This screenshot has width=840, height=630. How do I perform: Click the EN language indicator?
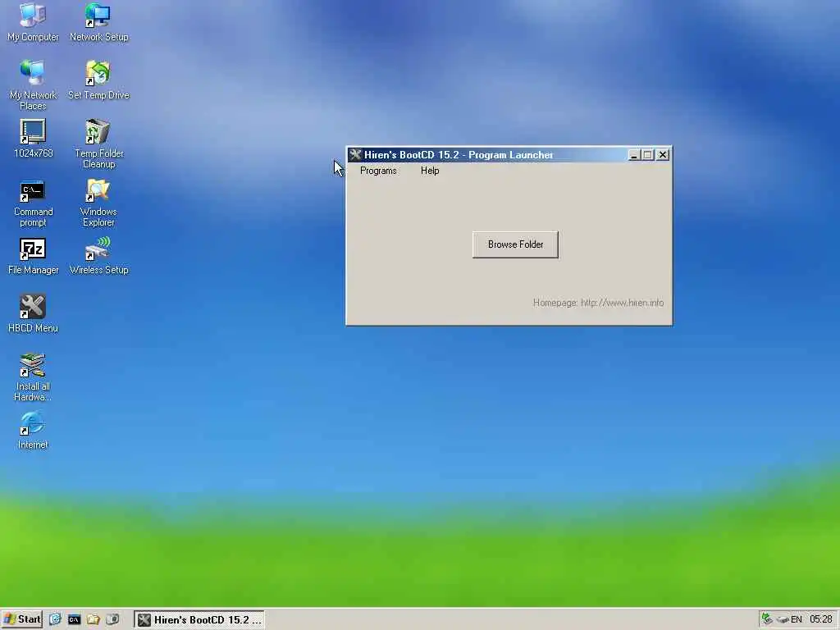[x=797, y=620]
